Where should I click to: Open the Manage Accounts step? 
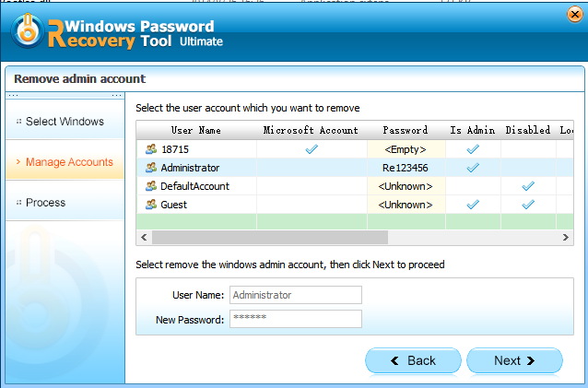click(x=65, y=162)
